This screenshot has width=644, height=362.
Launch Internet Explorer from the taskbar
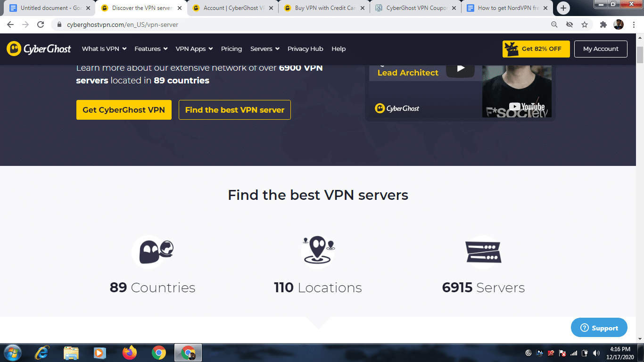click(x=42, y=353)
